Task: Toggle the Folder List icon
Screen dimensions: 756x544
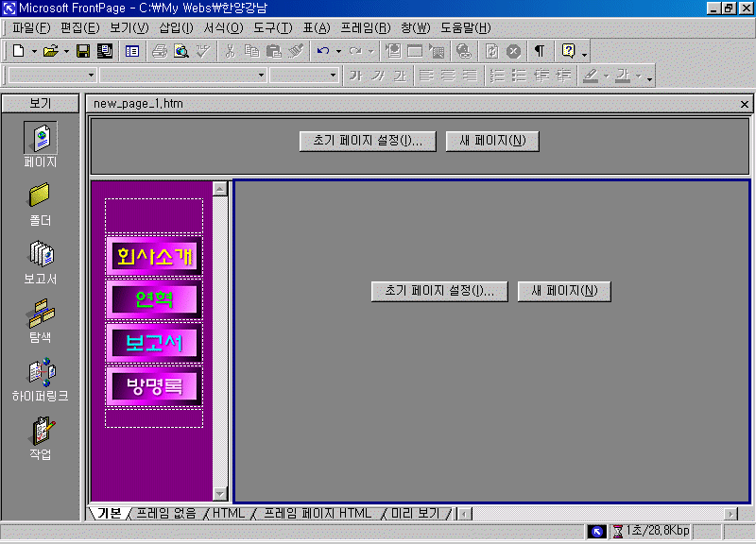Action: point(132,51)
